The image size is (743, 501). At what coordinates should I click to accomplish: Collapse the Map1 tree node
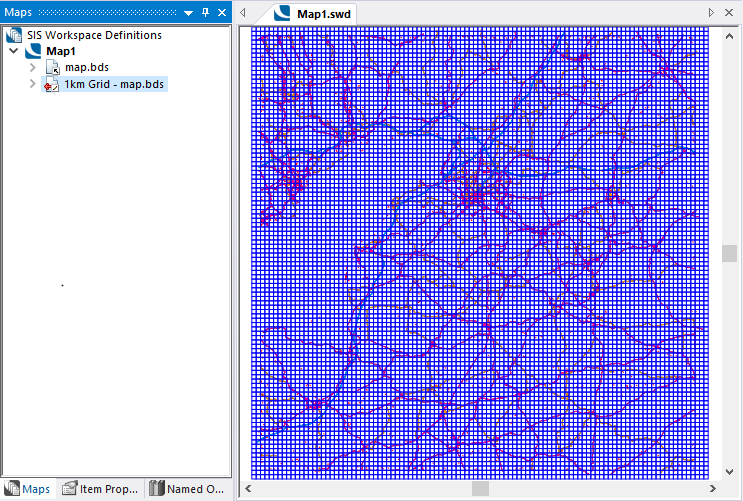[13, 51]
